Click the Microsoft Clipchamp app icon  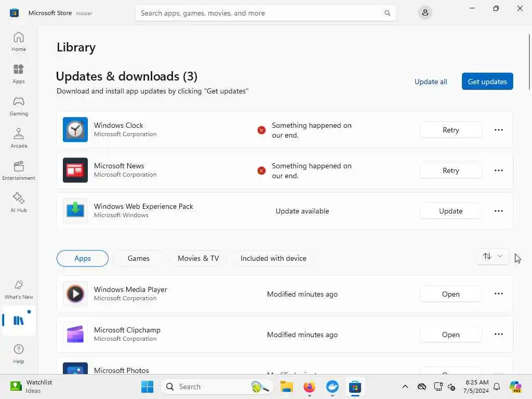click(x=75, y=334)
